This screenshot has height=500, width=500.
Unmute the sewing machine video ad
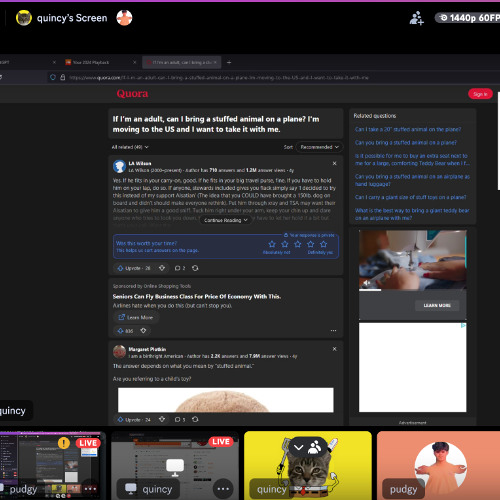coord(367,283)
